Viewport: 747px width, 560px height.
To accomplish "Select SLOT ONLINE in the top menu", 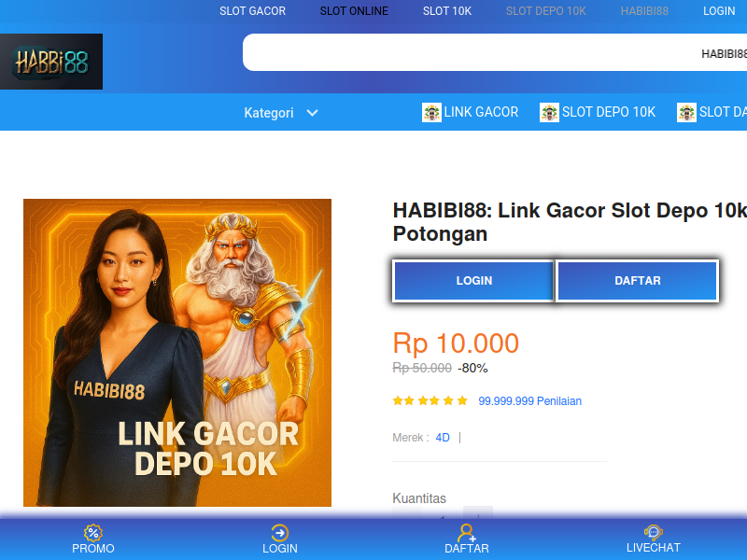I will point(354,11).
